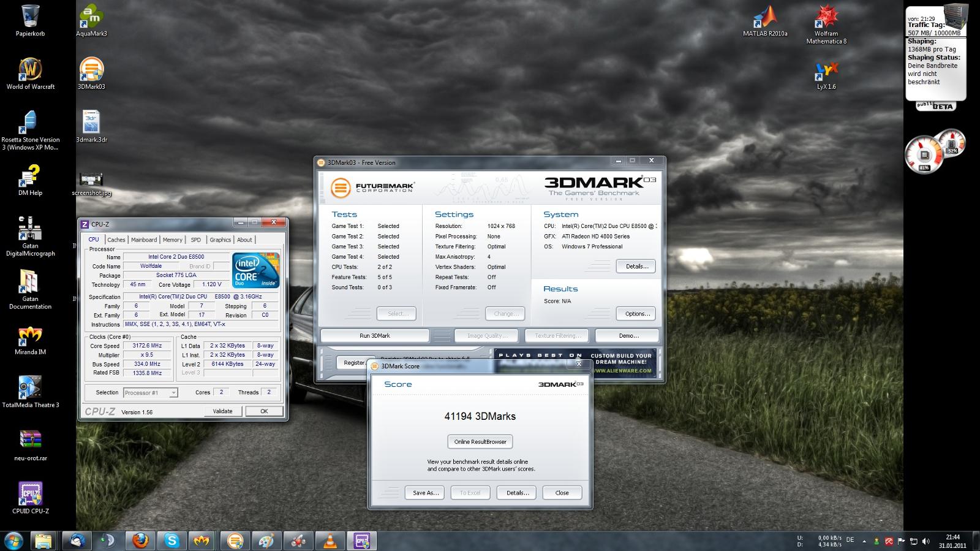Image resolution: width=980 pixels, height=551 pixels.
Task: Click the Alienware advertisement banner
Action: click(x=575, y=363)
